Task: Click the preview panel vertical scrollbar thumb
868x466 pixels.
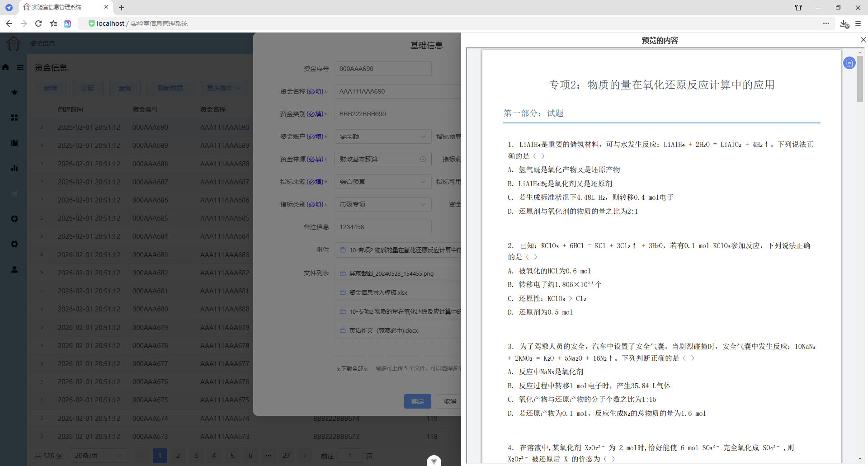Action: click(x=860, y=79)
